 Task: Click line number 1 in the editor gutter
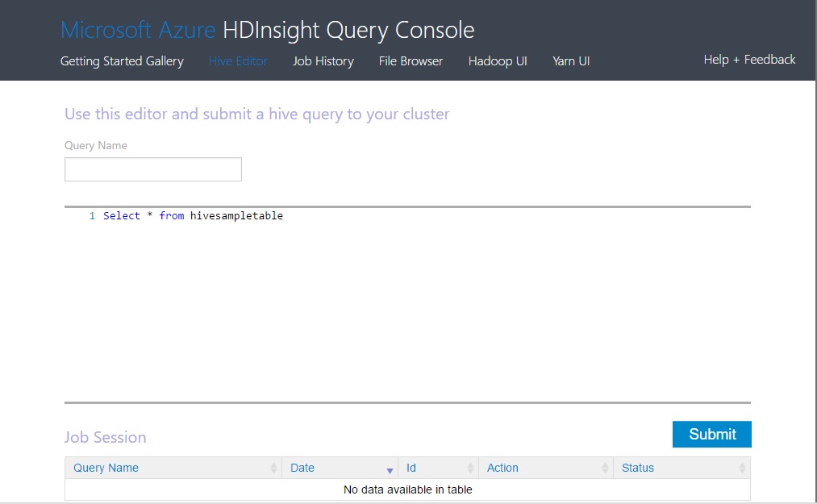click(x=92, y=216)
